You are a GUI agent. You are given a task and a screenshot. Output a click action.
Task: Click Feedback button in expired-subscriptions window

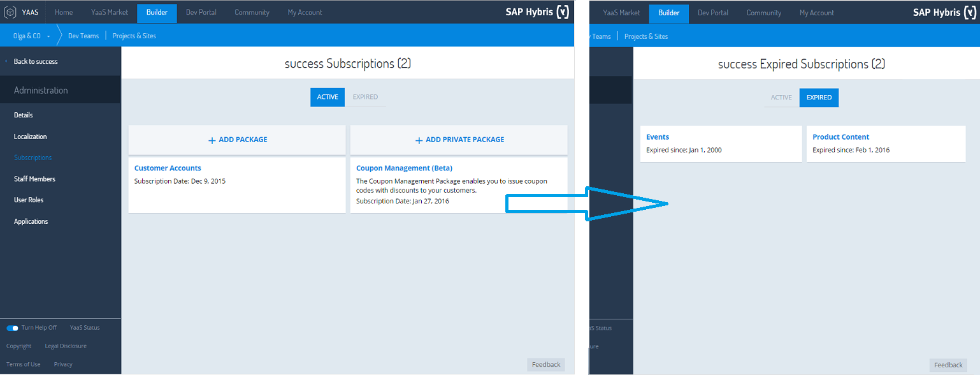(948, 365)
